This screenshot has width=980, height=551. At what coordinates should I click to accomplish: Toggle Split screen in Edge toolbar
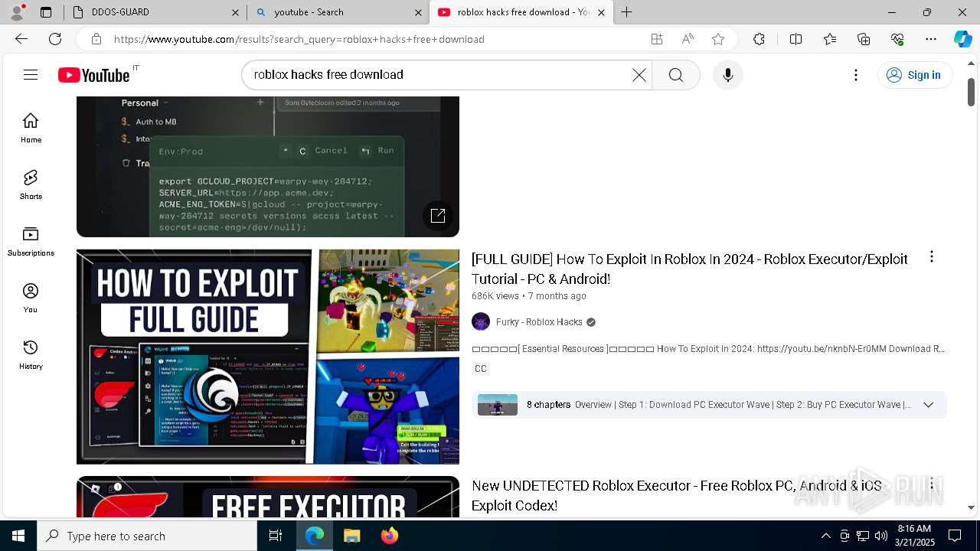tap(795, 39)
